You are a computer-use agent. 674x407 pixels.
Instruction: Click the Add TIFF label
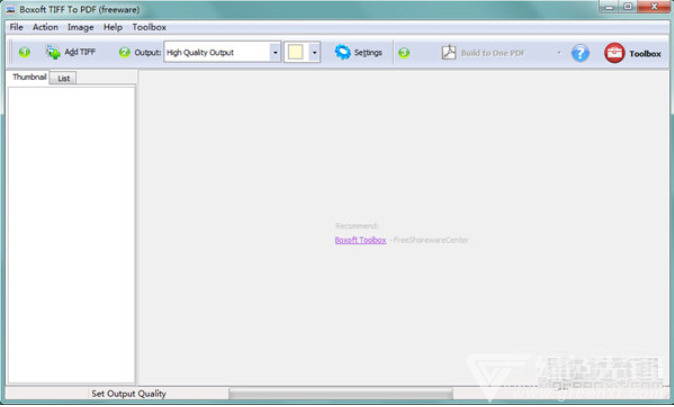click(x=80, y=52)
